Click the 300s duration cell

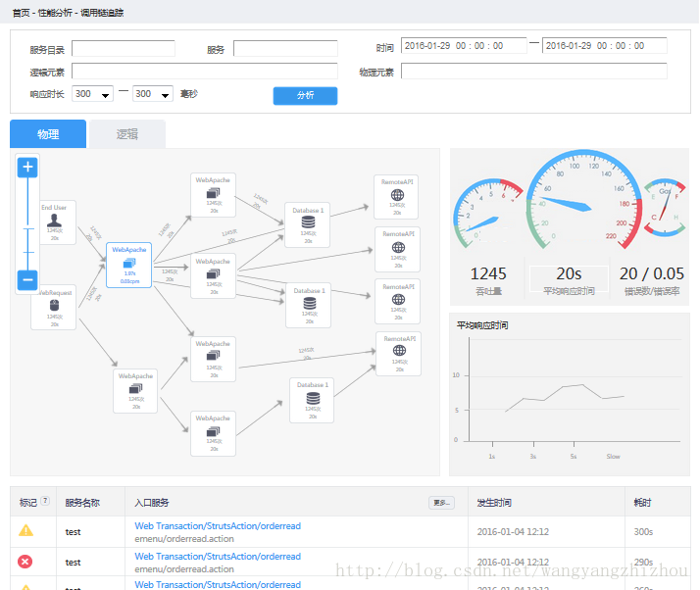pos(643,532)
